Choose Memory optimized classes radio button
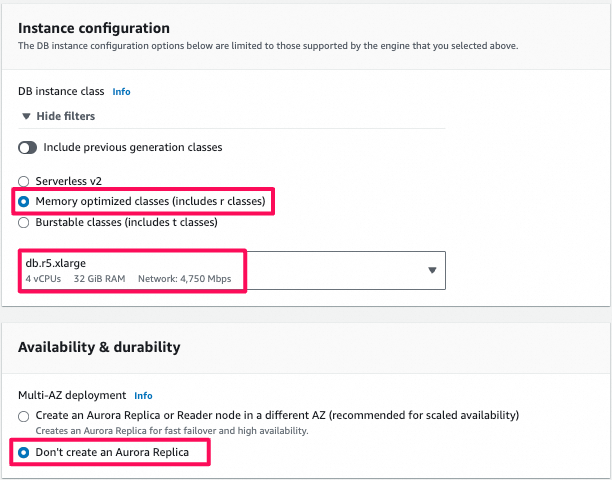 24,202
